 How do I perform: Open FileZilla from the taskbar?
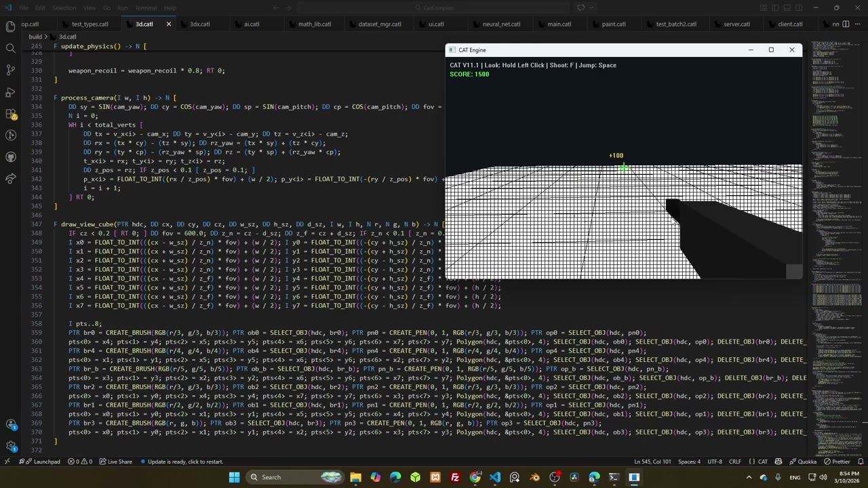pyautogui.click(x=455, y=477)
